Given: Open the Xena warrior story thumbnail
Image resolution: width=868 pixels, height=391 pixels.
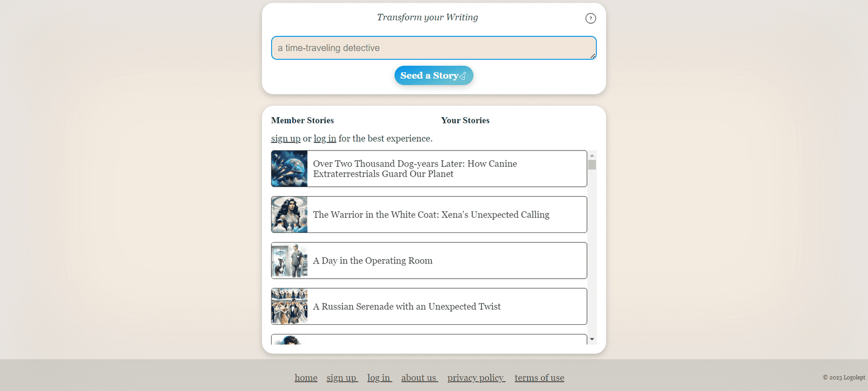Looking at the screenshot, I should tap(290, 215).
